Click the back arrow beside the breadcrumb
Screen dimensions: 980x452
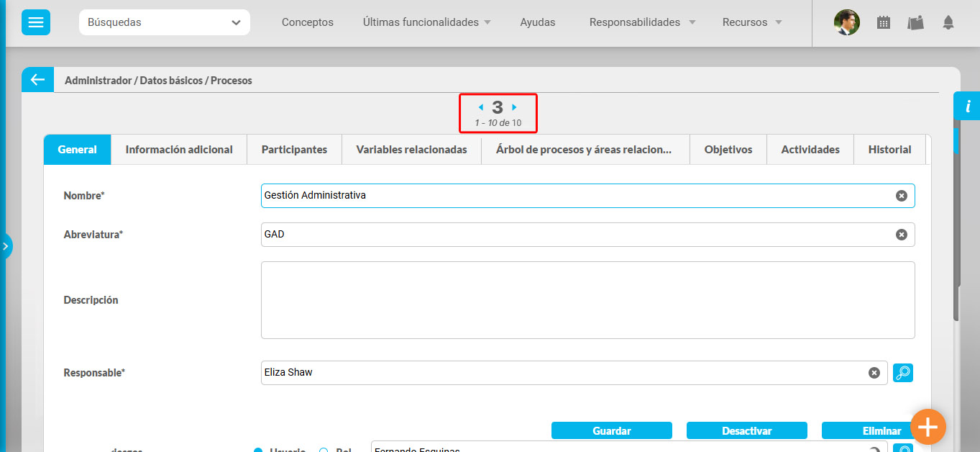(x=37, y=80)
